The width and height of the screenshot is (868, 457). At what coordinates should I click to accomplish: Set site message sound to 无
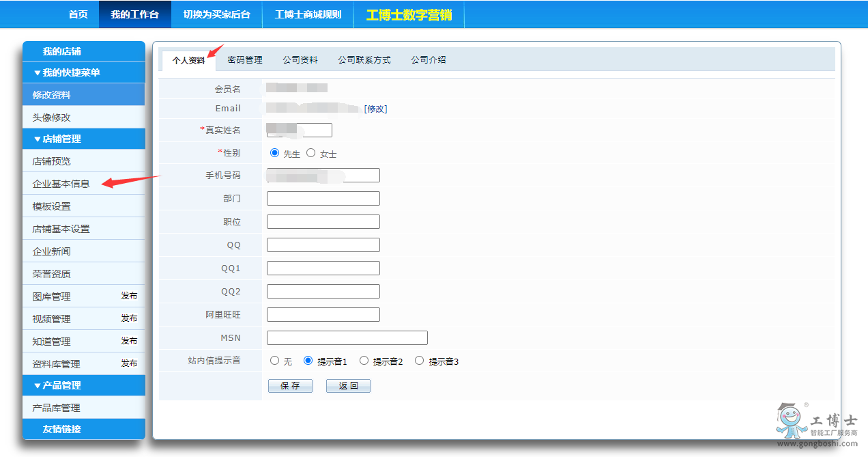(275, 361)
